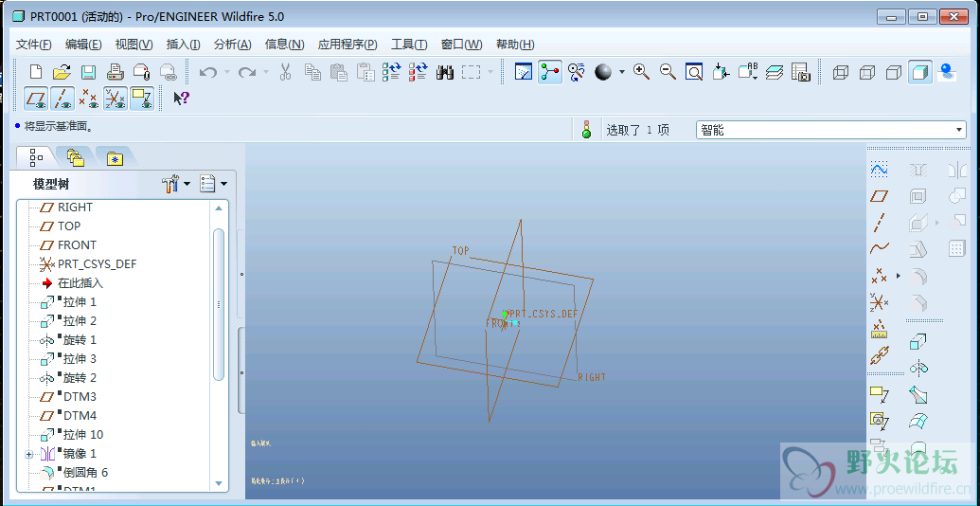Click the orient mode magnifier icon
Screen dimensions: 980x506
pyautogui.click(x=577, y=73)
